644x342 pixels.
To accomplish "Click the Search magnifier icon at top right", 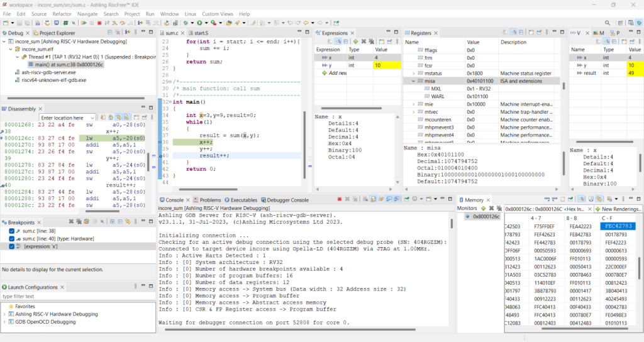I will (607, 23).
